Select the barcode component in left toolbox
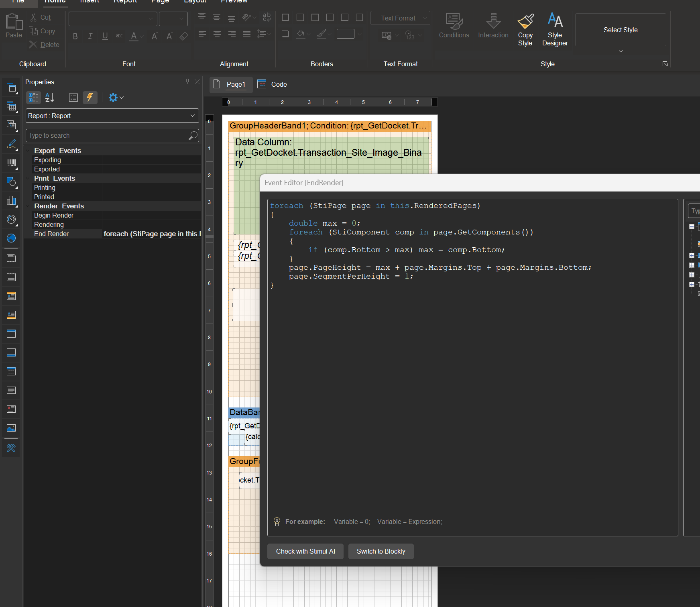 pos(11,163)
